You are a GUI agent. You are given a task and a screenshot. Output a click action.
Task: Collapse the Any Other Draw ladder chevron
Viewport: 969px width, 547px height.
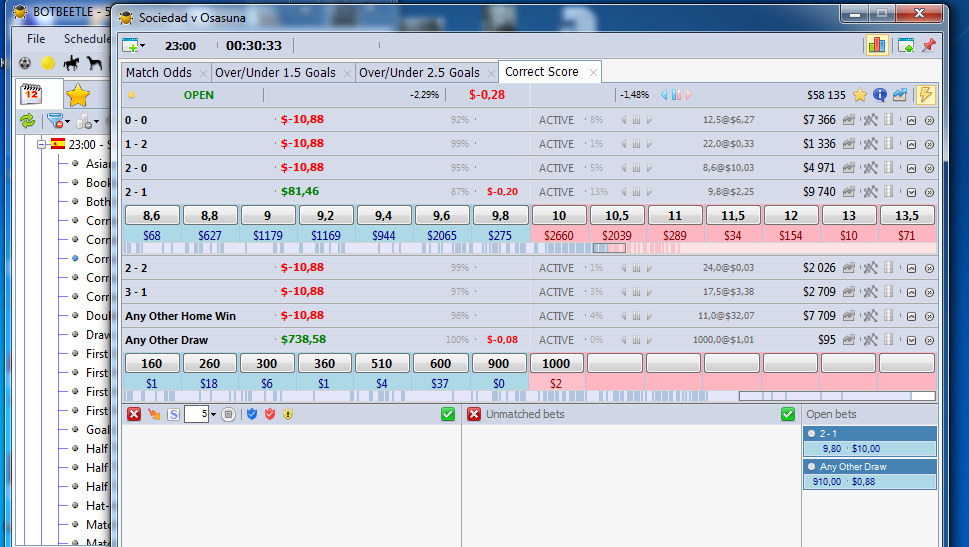tap(912, 340)
